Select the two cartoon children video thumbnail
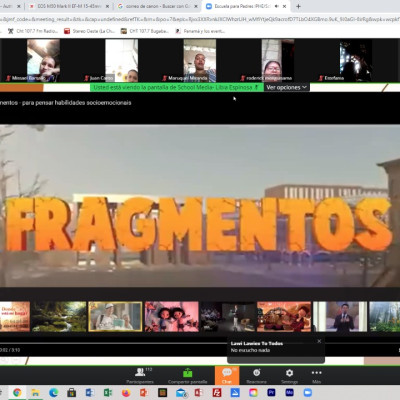 click(x=172, y=317)
